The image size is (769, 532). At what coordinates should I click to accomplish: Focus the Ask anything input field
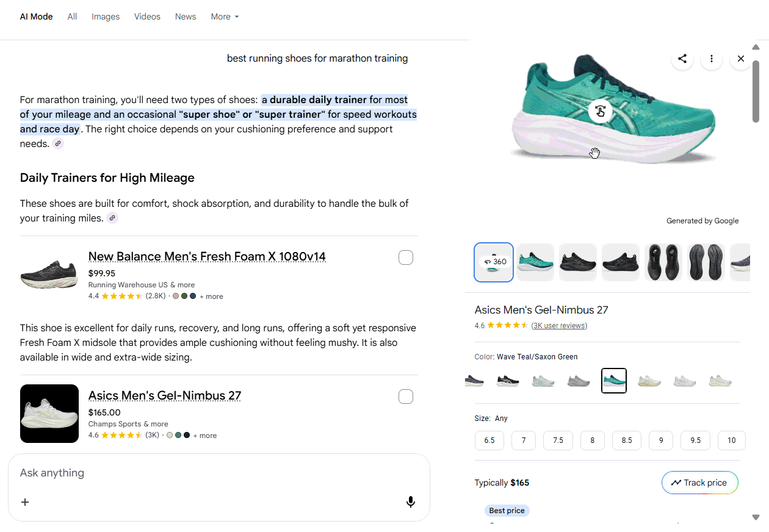(218, 473)
